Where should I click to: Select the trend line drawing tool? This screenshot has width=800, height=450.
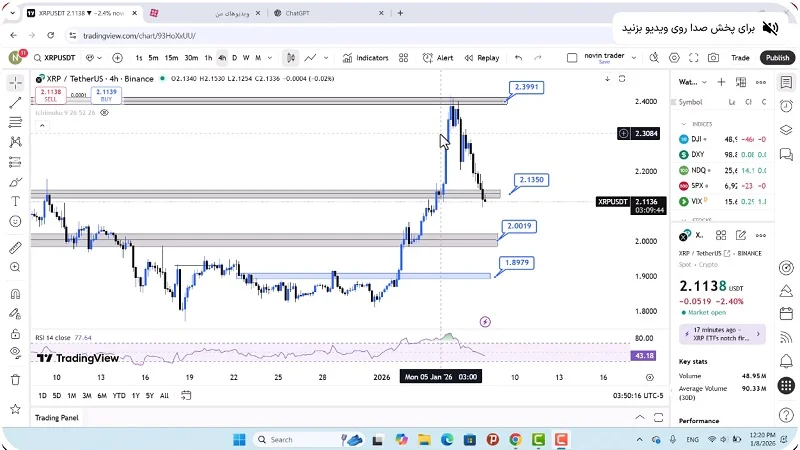pos(15,103)
